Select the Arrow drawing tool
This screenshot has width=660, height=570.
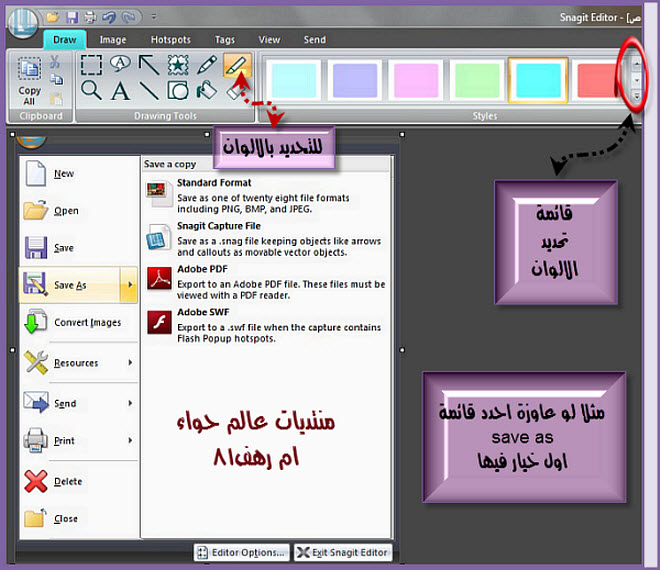[x=149, y=66]
